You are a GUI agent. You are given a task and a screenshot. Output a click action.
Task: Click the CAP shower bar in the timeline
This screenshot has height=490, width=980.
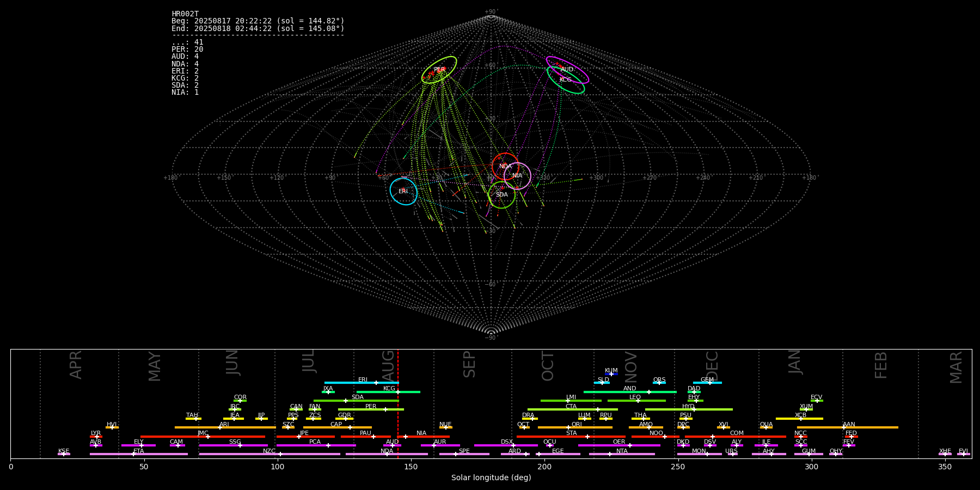tap(338, 427)
